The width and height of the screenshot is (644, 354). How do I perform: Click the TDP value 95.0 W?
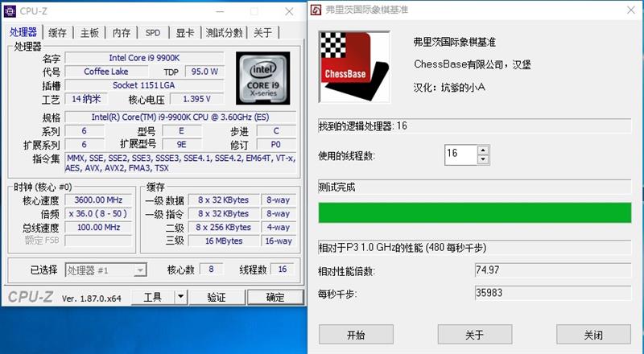click(204, 72)
